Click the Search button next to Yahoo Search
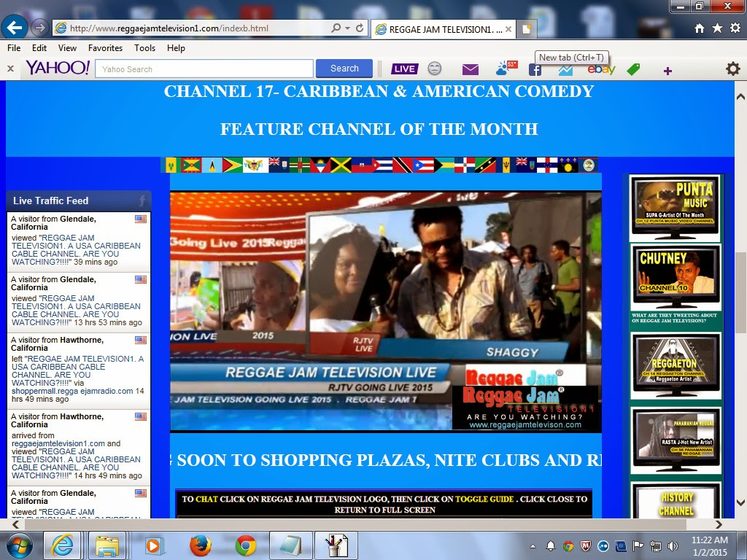The width and height of the screenshot is (747, 560). tap(344, 68)
